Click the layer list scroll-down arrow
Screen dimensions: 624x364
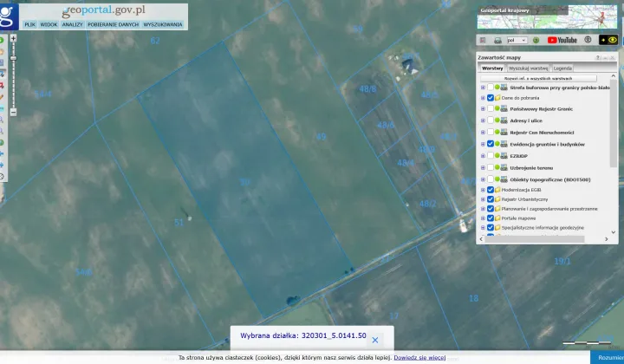(x=614, y=232)
